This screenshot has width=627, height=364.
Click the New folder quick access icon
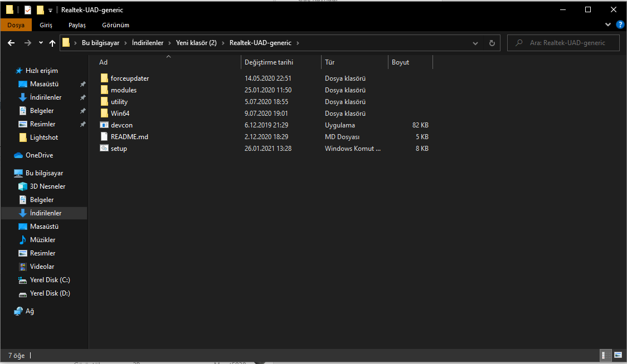[x=40, y=9]
